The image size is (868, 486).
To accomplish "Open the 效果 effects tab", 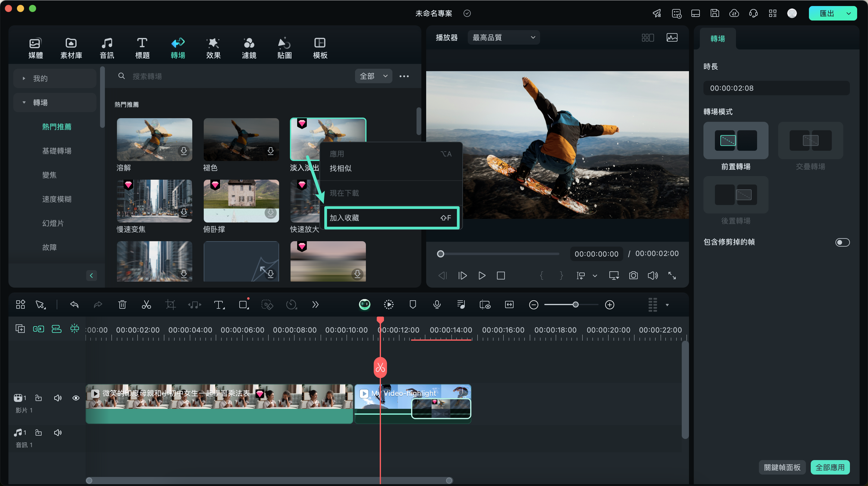I will click(213, 48).
